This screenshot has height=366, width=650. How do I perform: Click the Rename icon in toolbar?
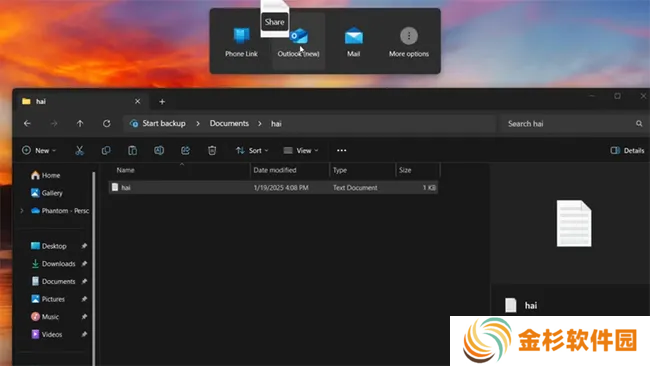point(159,150)
